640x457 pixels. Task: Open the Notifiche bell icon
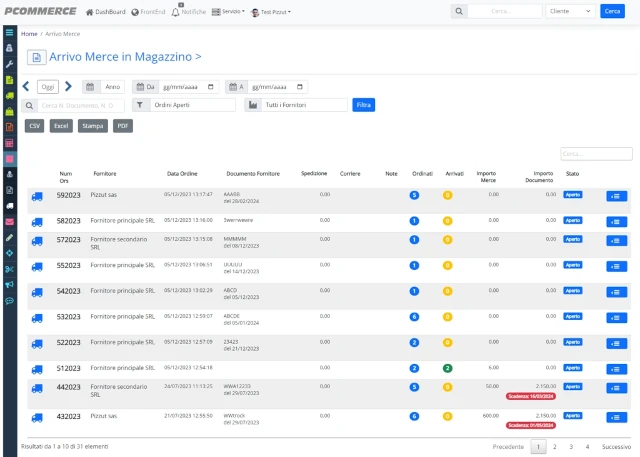(x=176, y=12)
